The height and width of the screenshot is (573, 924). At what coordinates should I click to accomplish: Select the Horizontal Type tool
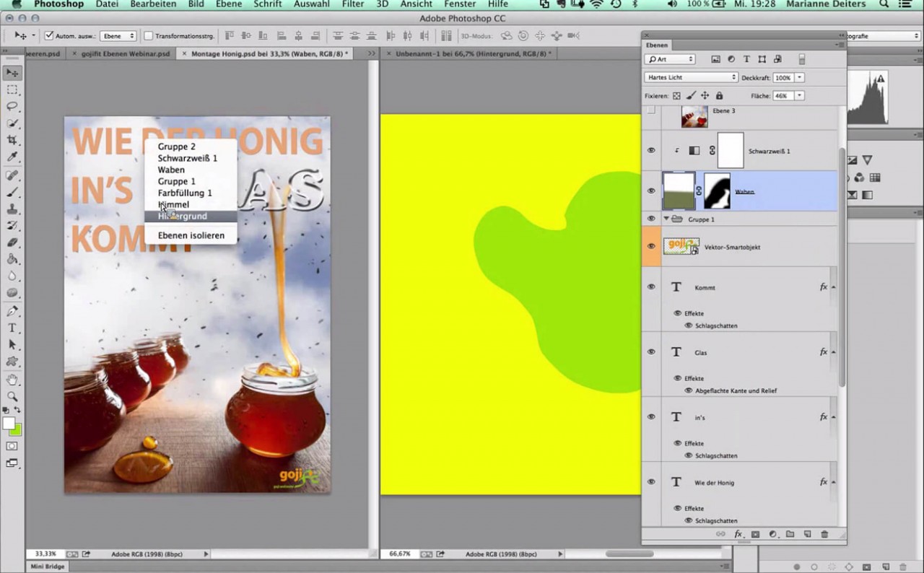click(x=13, y=327)
